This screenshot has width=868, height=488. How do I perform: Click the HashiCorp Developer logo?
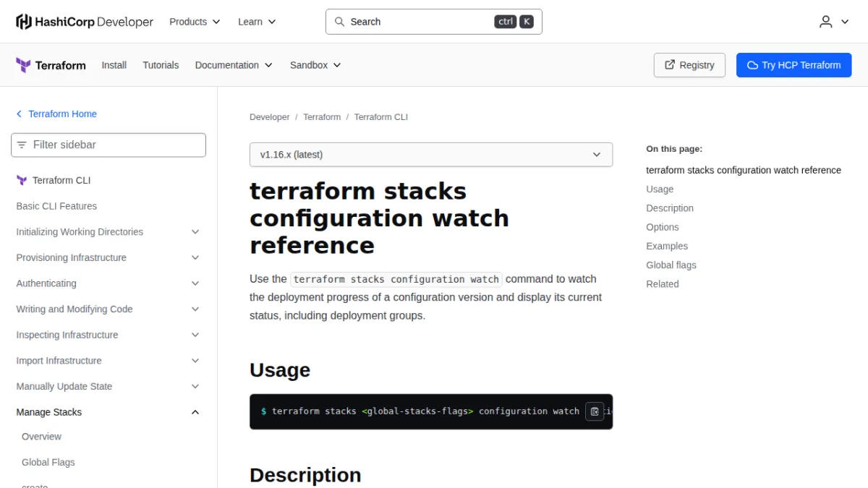85,22
